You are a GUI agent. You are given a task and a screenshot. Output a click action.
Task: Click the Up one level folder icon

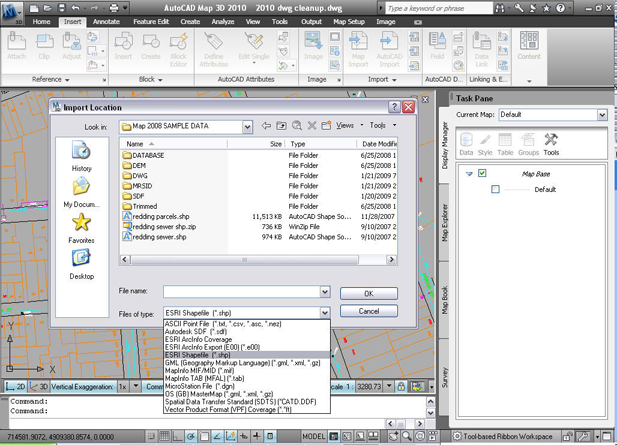tap(281, 126)
